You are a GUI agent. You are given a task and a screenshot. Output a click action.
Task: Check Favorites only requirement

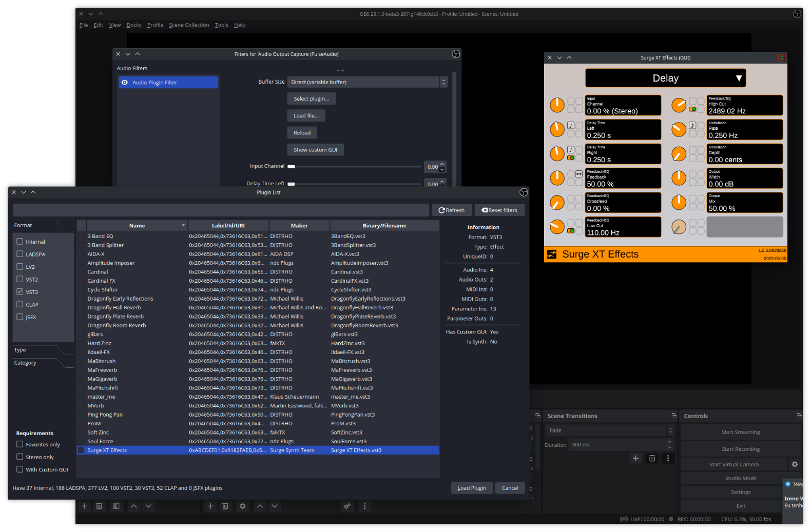tap(20, 444)
